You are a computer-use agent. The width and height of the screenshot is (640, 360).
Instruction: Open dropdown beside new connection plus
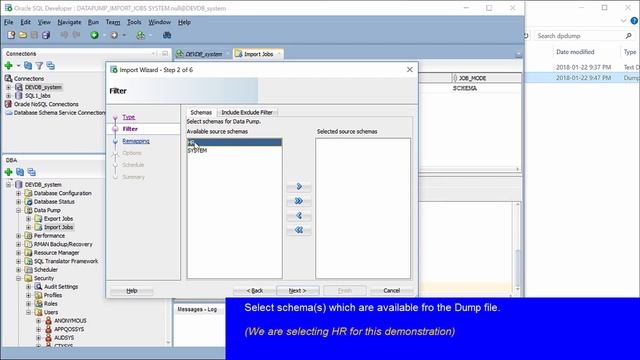[18, 66]
